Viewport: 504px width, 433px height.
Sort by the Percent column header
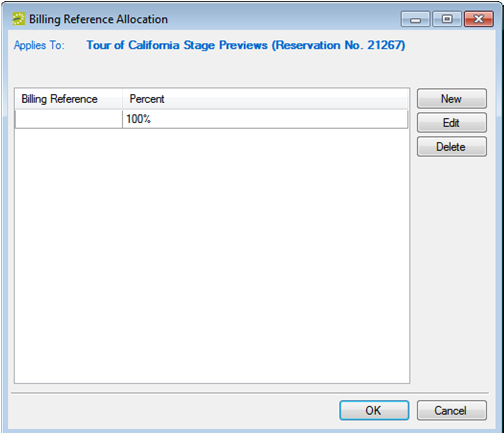[x=147, y=99]
